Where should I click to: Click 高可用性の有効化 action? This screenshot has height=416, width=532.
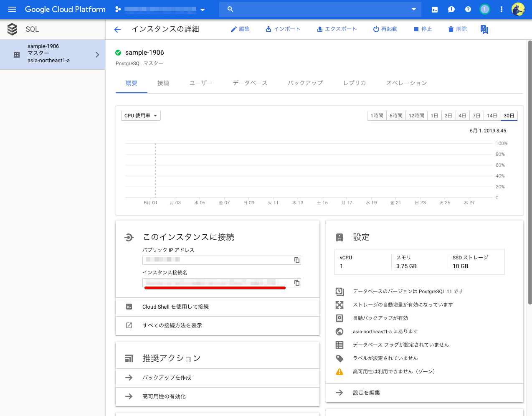(x=218, y=397)
